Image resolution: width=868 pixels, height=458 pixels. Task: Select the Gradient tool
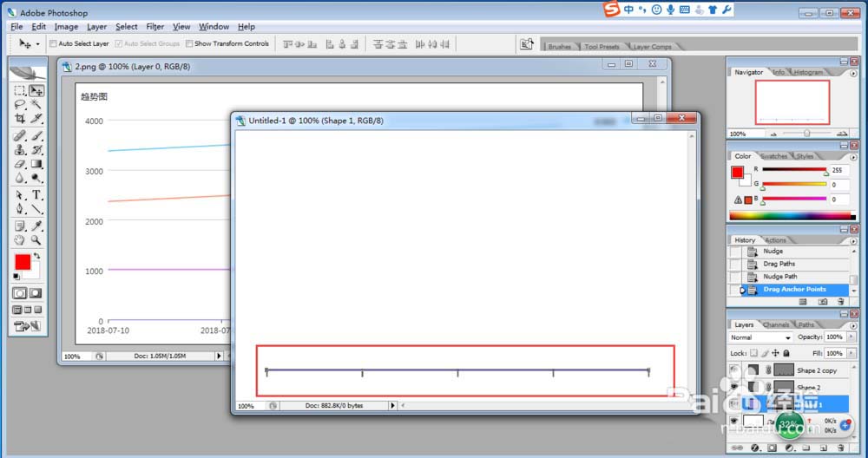pos(36,164)
